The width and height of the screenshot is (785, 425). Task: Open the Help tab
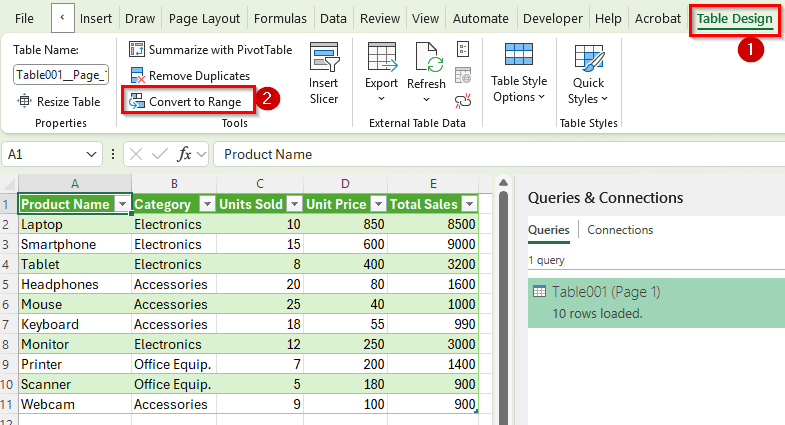[608, 19]
